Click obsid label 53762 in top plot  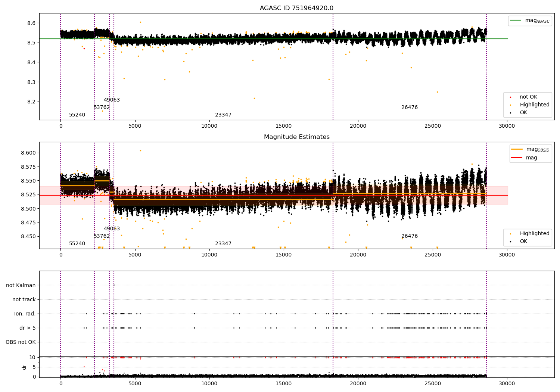[102, 108]
